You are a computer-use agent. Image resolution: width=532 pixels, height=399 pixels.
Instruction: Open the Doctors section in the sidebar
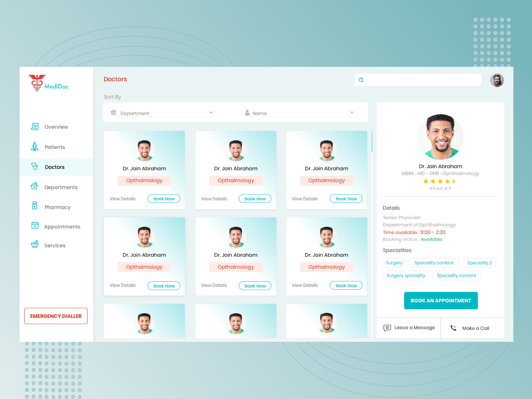click(x=55, y=167)
